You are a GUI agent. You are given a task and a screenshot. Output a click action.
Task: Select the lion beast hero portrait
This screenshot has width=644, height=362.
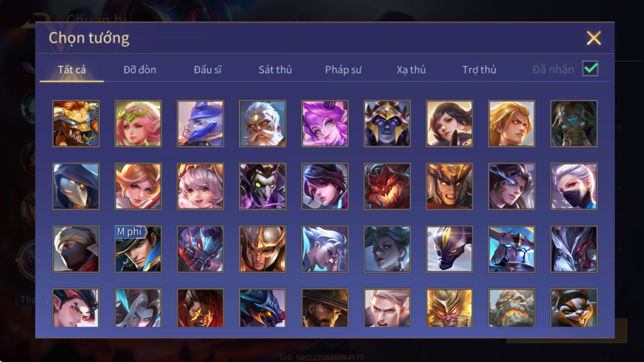(76, 123)
